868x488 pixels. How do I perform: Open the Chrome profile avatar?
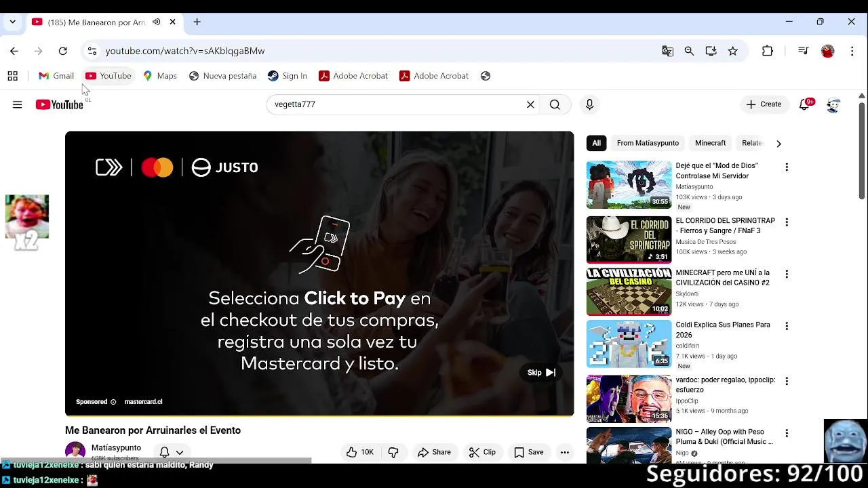(827, 51)
